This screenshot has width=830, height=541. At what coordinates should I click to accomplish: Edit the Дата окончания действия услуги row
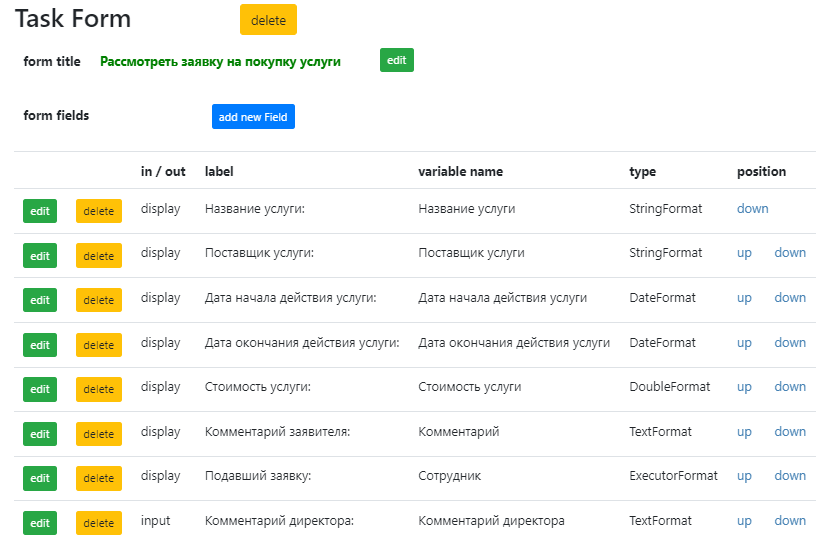pos(40,345)
